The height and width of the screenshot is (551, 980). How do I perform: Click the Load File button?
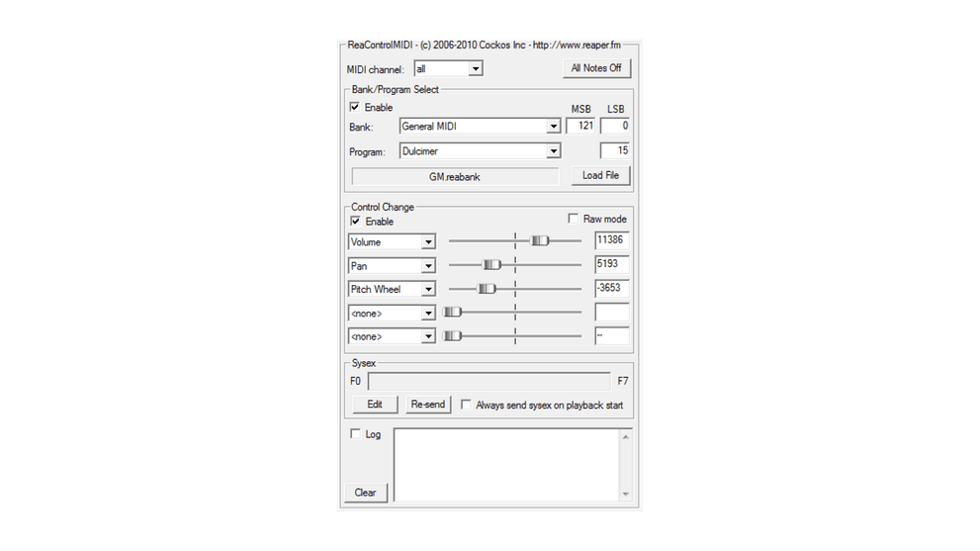[600, 176]
